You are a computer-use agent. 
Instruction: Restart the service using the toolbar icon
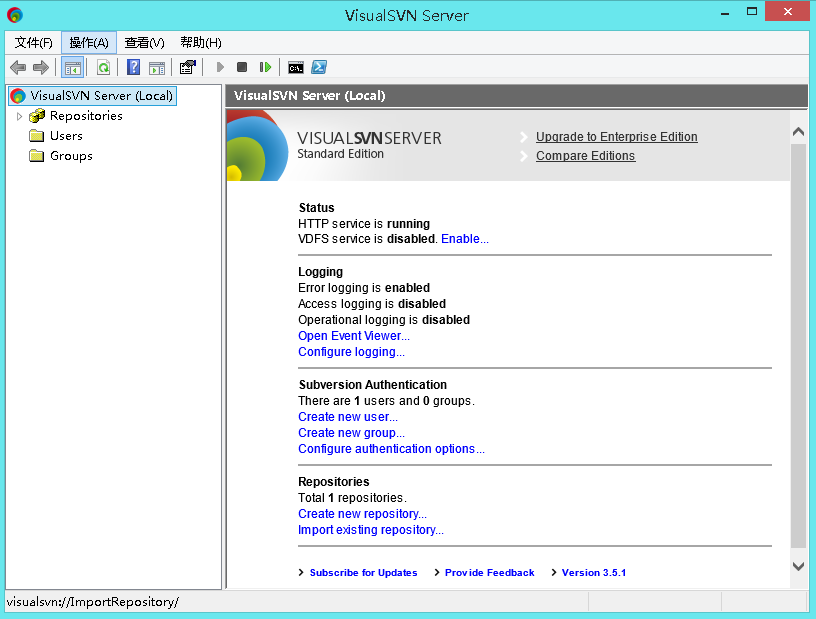pos(264,67)
